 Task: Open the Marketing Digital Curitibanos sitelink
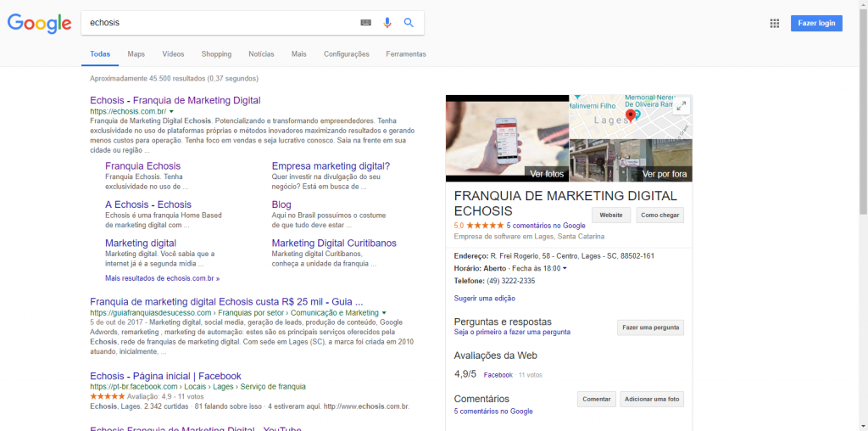click(334, 243)
